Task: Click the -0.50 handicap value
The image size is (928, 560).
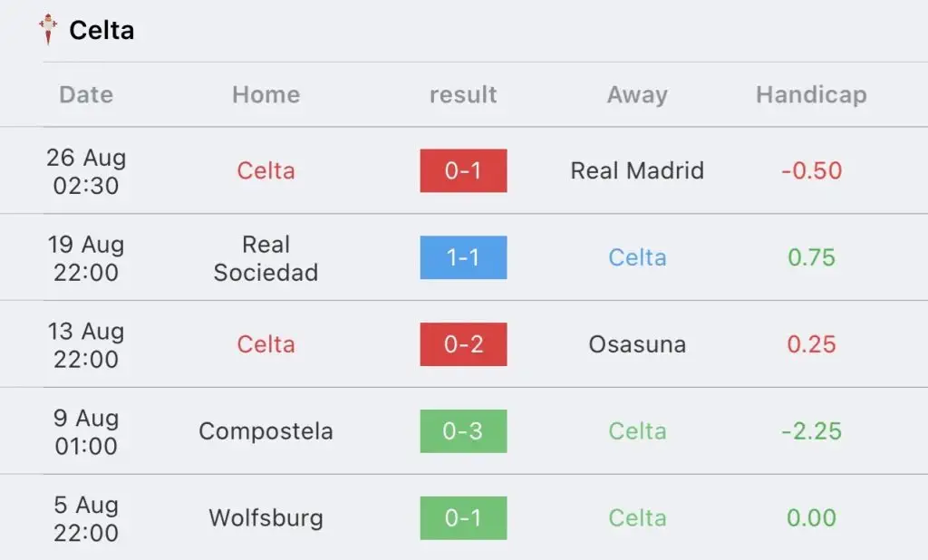Action: (811, 170)
